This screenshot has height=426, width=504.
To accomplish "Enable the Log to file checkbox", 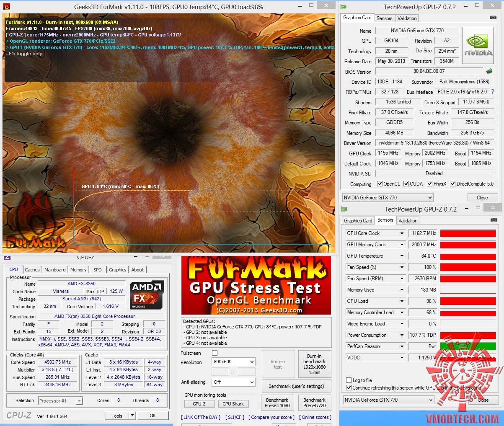I will (x=349, y=380).
